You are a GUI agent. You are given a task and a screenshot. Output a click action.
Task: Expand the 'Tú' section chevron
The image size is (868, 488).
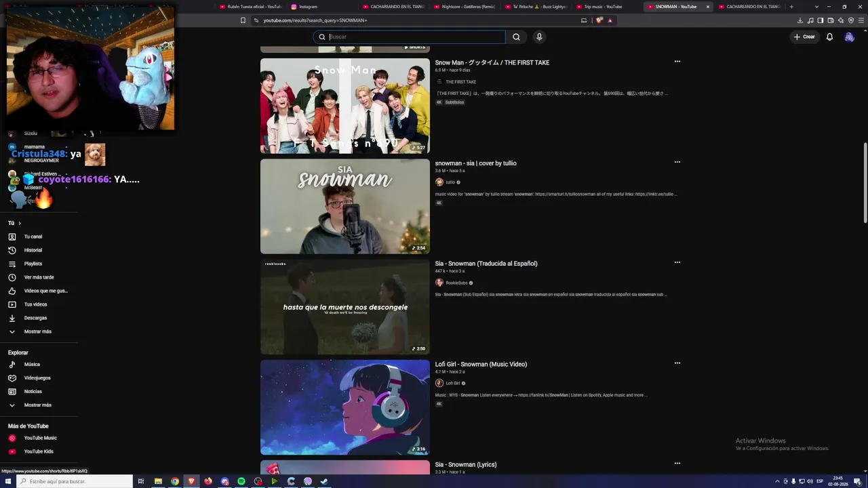point(20,223)
